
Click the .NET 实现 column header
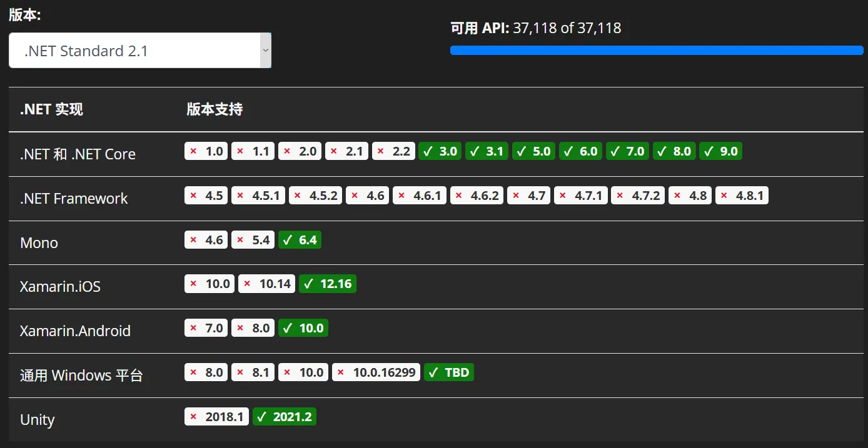51,109
